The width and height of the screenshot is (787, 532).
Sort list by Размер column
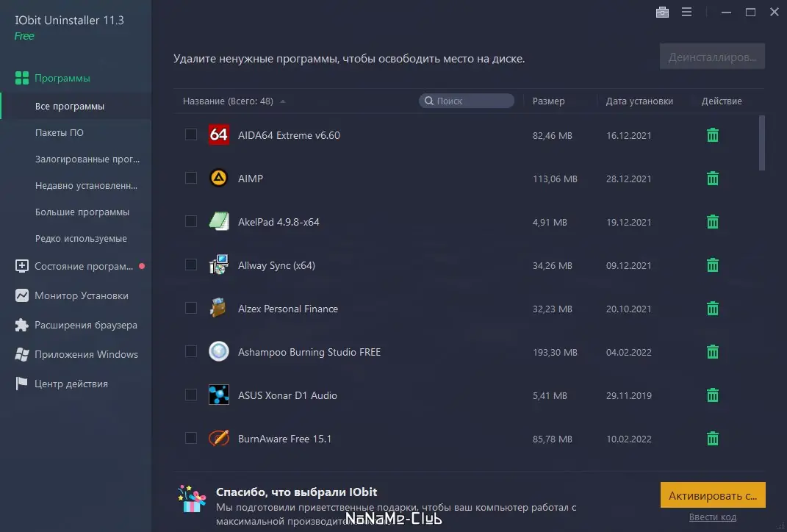548,101
